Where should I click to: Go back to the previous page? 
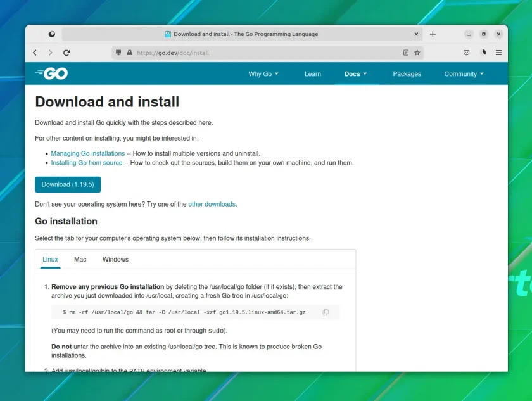[x=35, y=53]
